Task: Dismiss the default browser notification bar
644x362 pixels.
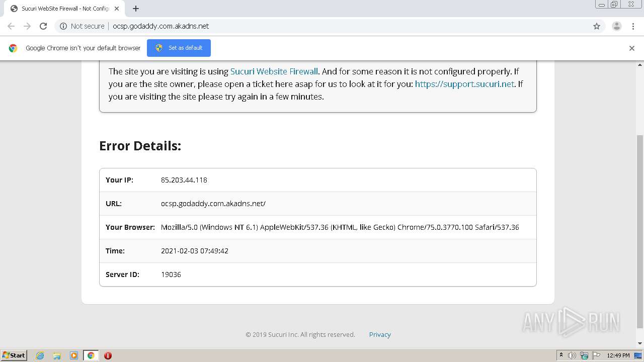Action: (632, 48)
